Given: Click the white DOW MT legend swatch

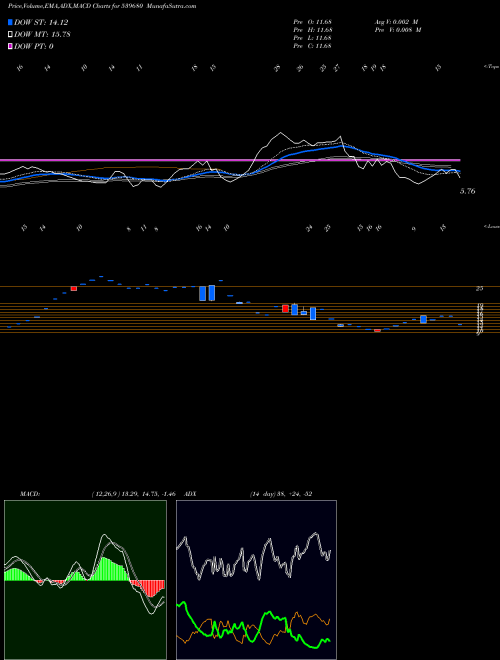Looking at the screenshot, I should pos(10,35).
